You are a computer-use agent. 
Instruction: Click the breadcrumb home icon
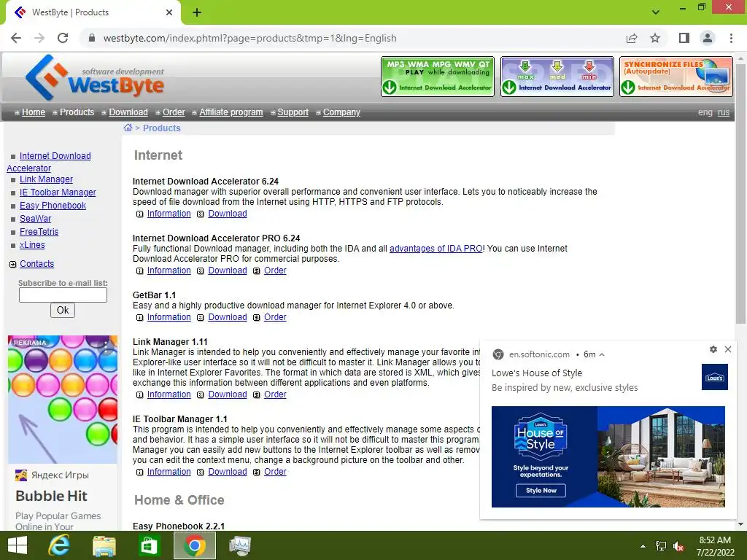tap(128, 128)
